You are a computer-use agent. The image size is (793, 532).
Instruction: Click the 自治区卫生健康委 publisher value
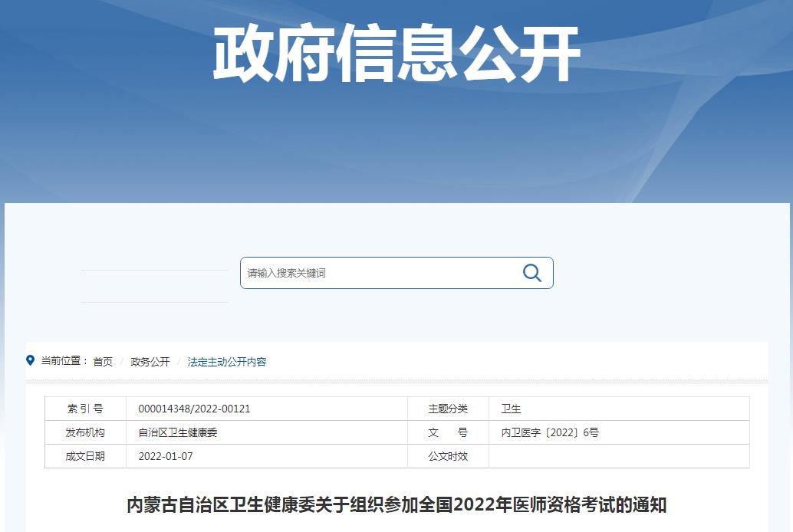click(x=178, y=432)
